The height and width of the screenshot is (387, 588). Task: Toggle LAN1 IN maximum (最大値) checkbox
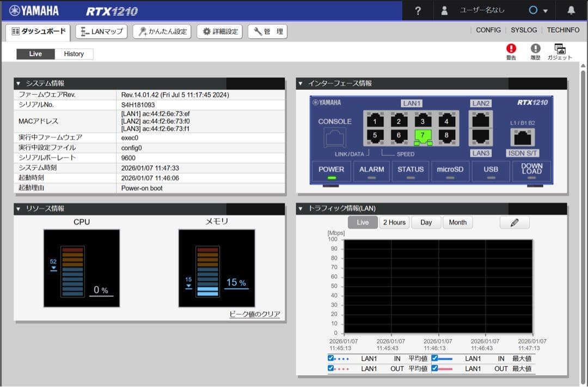point(434,359)
